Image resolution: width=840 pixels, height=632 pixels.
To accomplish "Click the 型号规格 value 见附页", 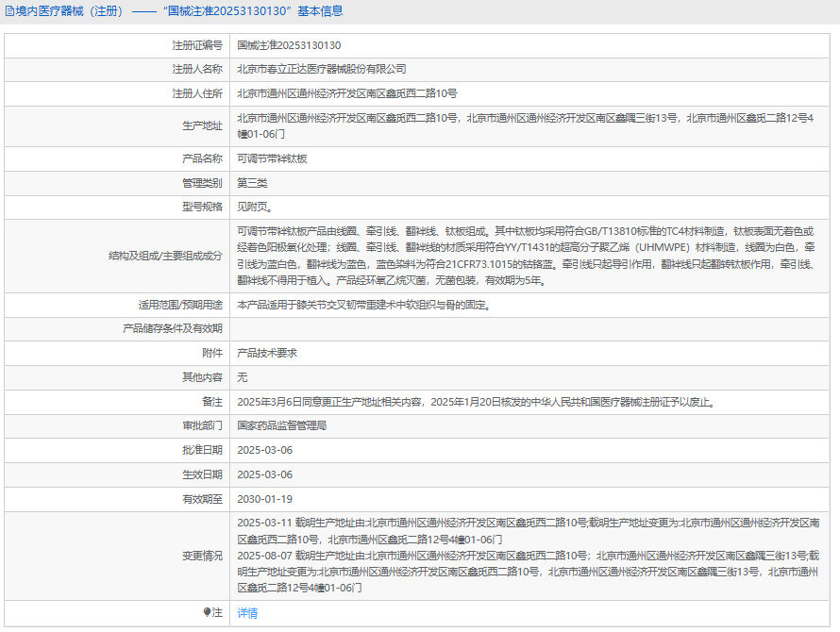I will pos(256,208).
